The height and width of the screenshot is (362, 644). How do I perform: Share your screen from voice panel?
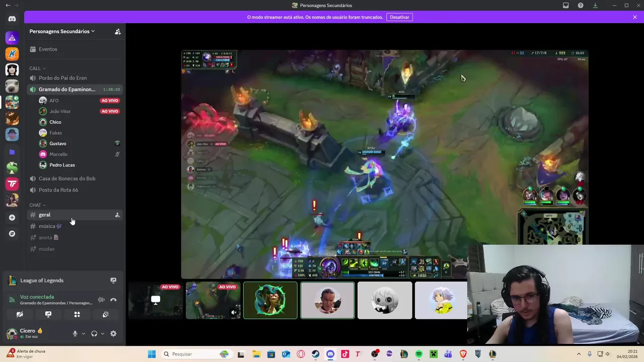[x=48, y=314]
